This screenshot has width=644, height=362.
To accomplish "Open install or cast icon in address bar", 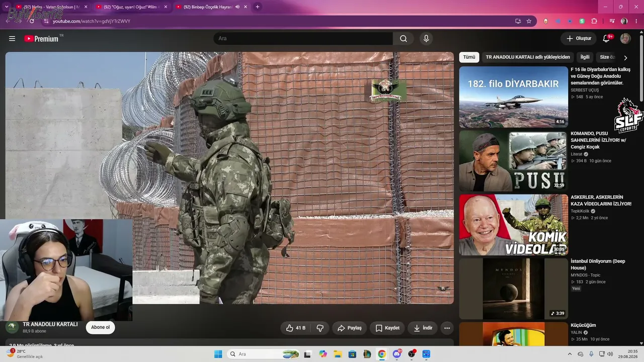I will (x=518, y=21).
